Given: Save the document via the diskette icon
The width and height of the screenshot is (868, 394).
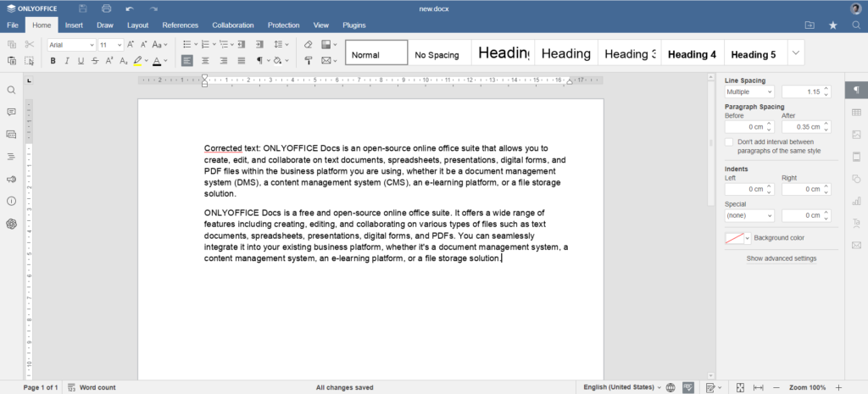Looking at the screenshot, I should pos(82,8).
